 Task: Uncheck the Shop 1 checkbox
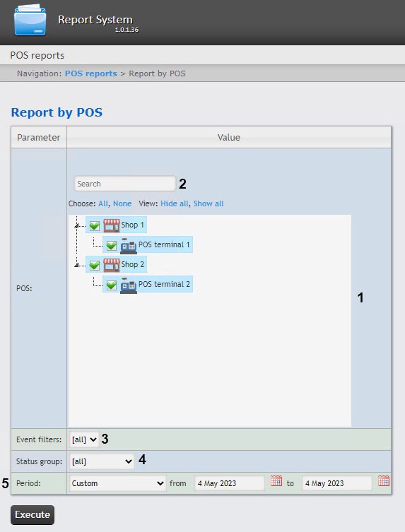pyautogui.click(x=95, y=225)
